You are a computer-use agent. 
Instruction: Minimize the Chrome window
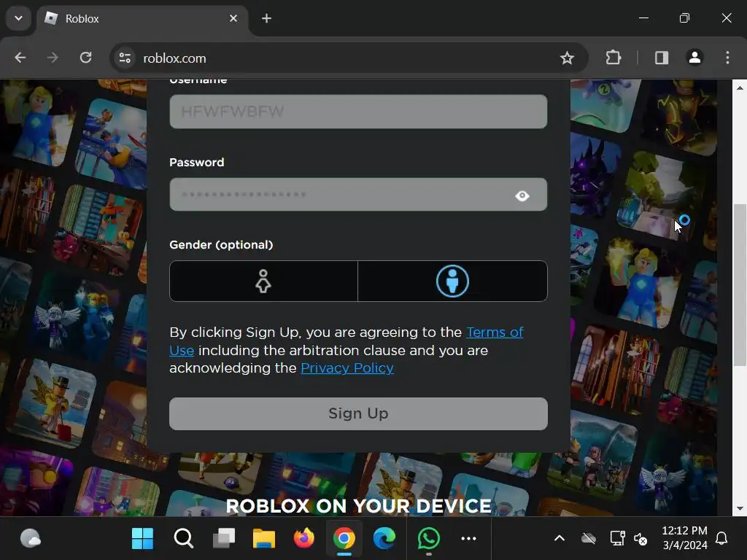point(643,18)
